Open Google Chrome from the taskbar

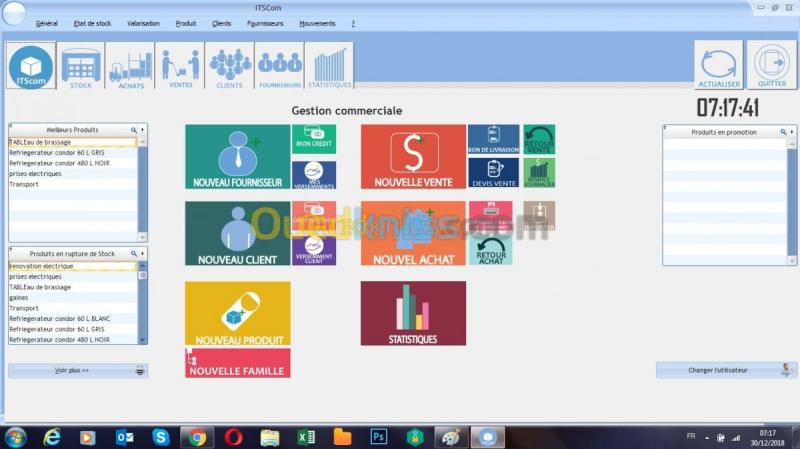coord(197,438)
